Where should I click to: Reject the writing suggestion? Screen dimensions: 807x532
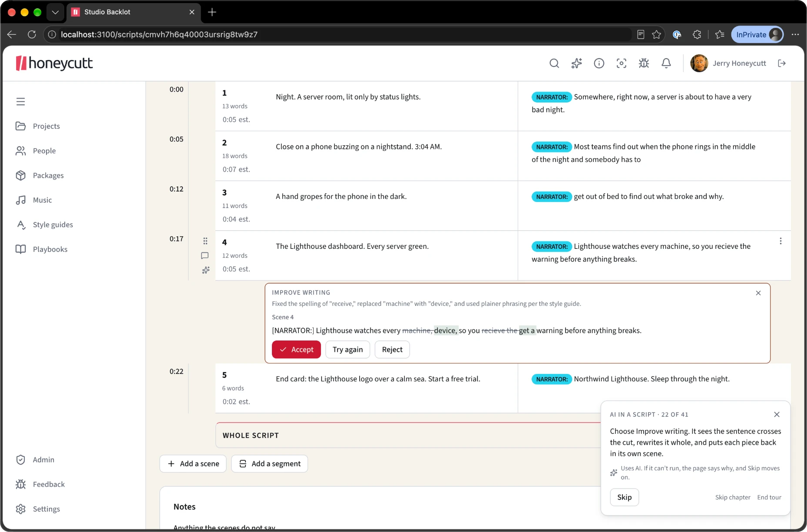[x=392, y=350]
